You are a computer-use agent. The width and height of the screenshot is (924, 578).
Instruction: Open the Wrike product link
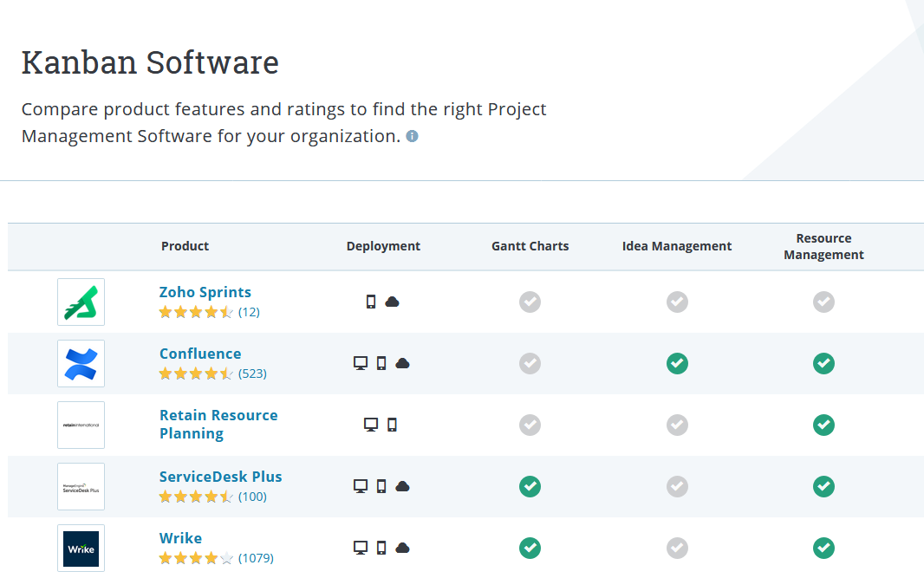coord(180,538)
